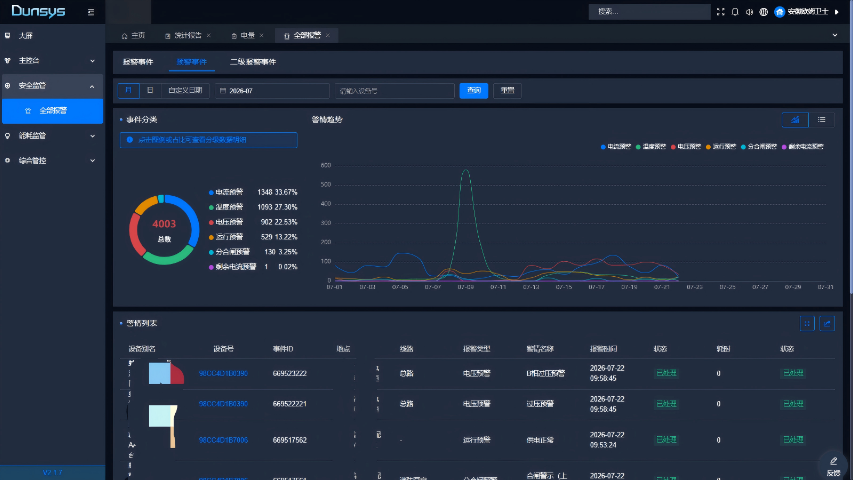
Task: Open notifications bell in top bar
Action: coord(735,11)
